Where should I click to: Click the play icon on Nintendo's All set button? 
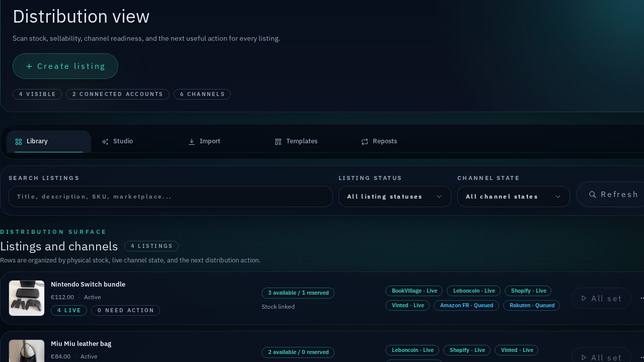[x=584, y=298]
